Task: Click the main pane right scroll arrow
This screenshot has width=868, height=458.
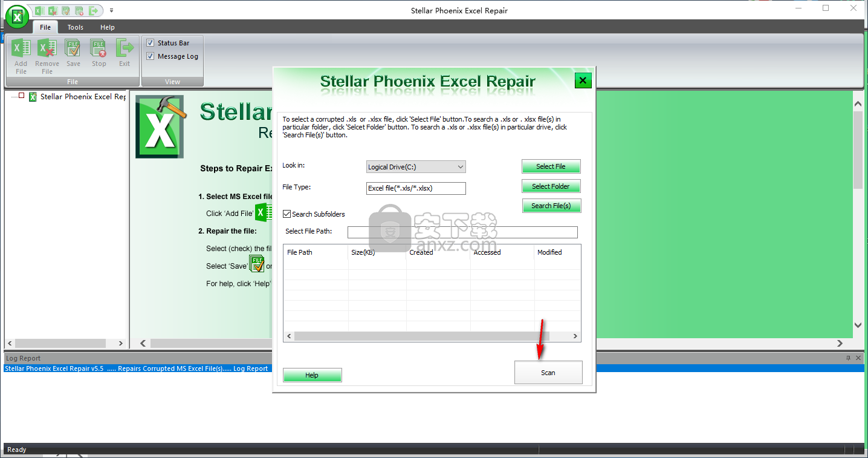Action: (x=840, y=343)
